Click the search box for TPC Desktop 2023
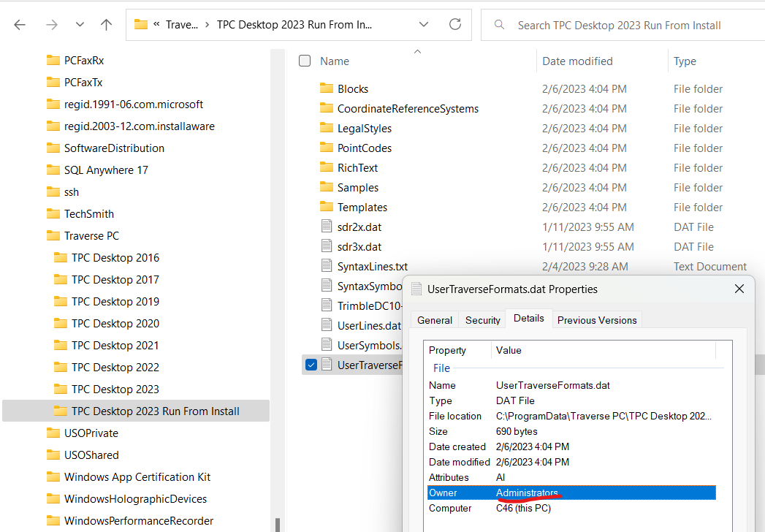The width and height of the screenshot is (765, 532). pyautogui.click(x=623, y=25)
